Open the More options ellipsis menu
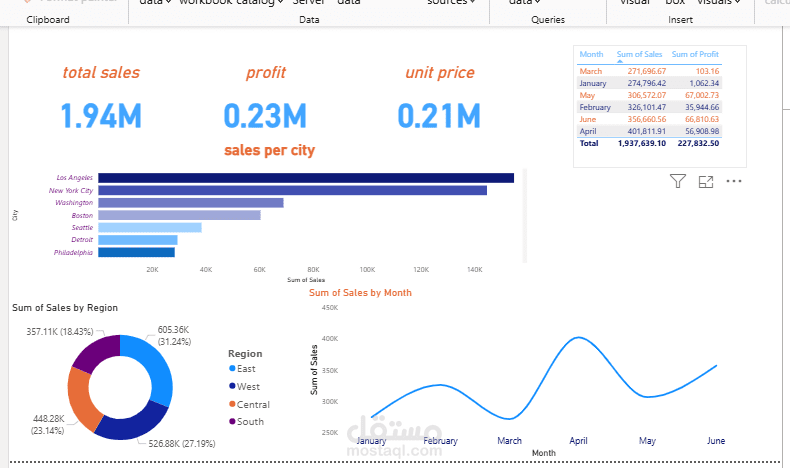Screen dimensions: 790x468 click(x=734, y=181)
